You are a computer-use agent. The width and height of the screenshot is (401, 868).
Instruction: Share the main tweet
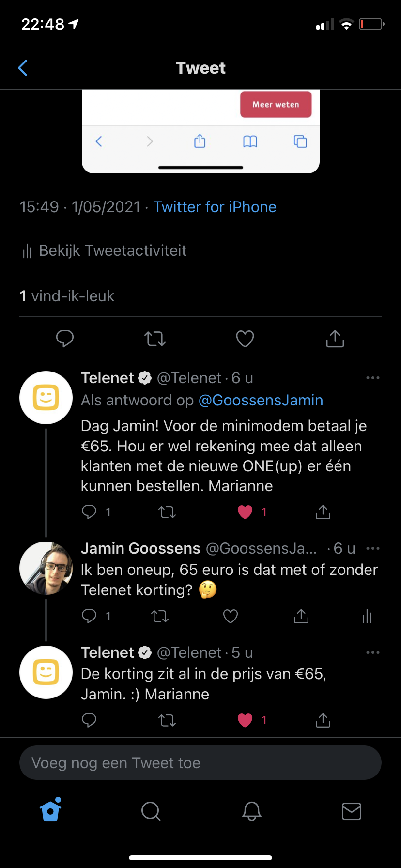[x=335, y=339]
